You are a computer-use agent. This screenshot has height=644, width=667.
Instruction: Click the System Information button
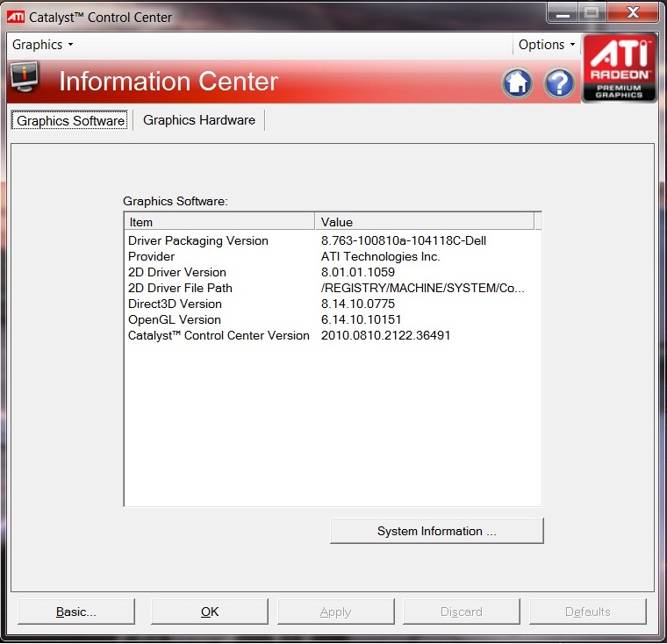pyautogui.click(x=436, y=531)
